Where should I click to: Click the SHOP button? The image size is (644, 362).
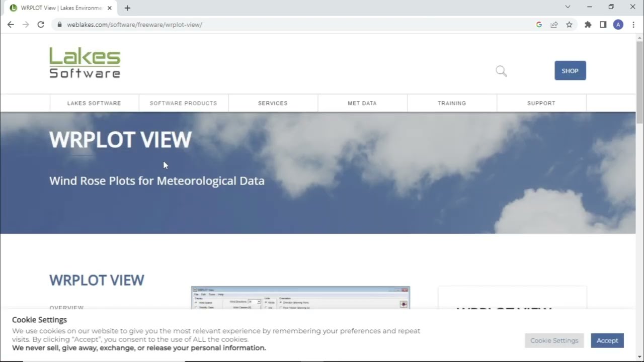570,71
